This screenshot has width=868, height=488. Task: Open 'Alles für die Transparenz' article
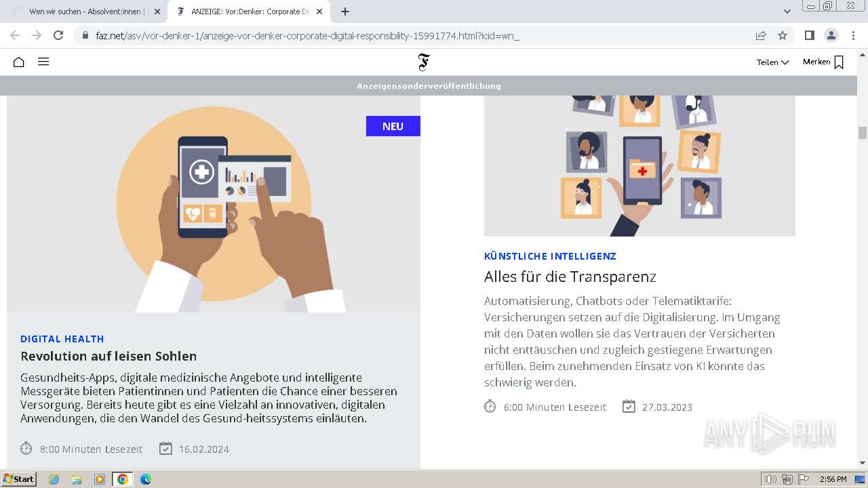click(570, 277)
